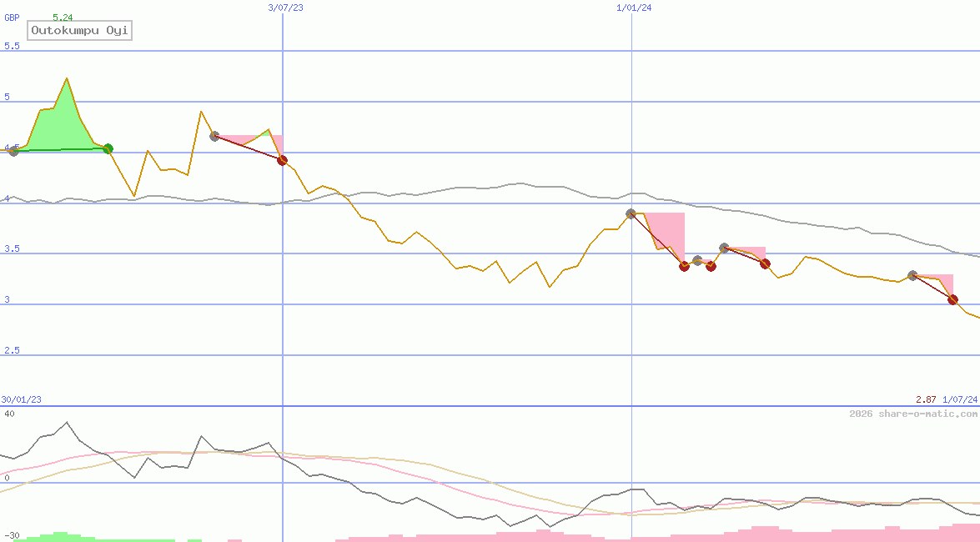Click the 5.5 price axis label
Image resolution: width=980 pixels, height=542 pixels.
[12, 46]
